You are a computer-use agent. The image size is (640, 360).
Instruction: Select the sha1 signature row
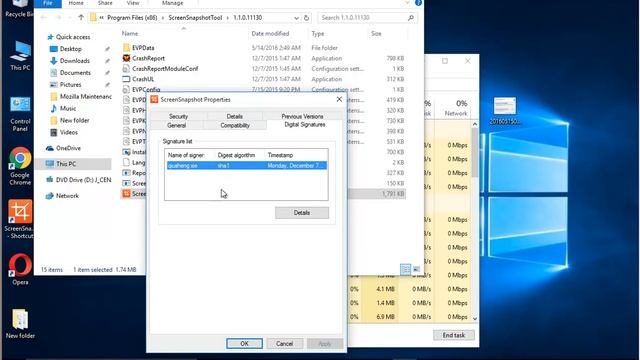click(x=247, y=165)
